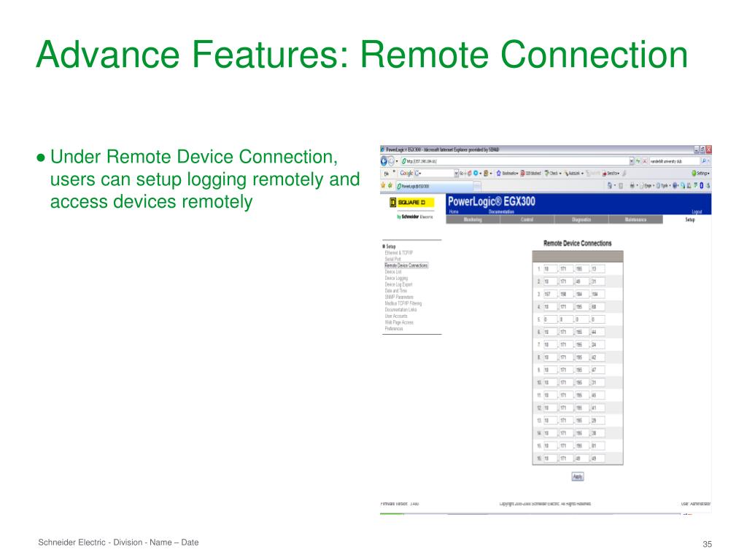747x560 pixels.
Task: Click the new tab button
Action: coord(477,186)
